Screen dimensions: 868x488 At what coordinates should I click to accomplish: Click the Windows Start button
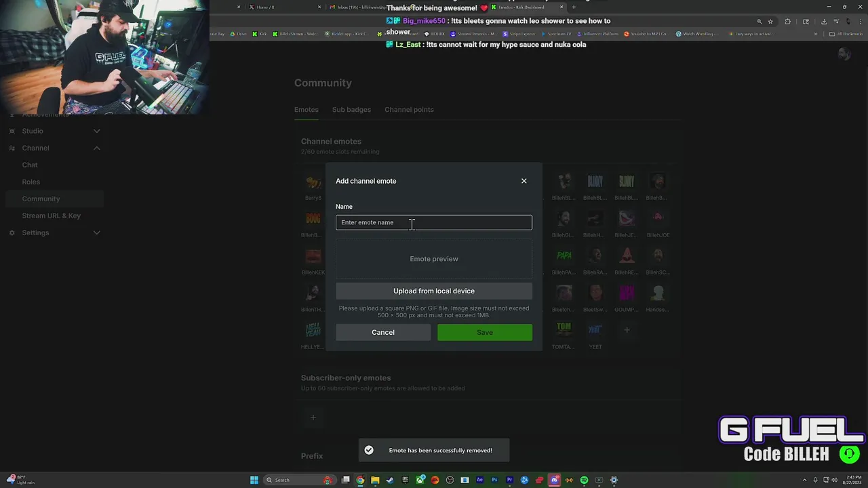click(x=254, y=480)
